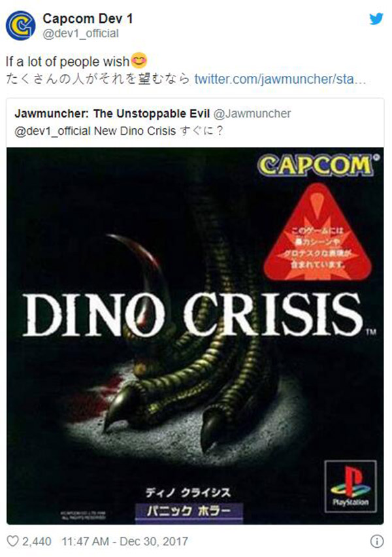Open the Dino Crisis cover image
The height and width of the screenshot is (557, 392).
click(195, 335)
